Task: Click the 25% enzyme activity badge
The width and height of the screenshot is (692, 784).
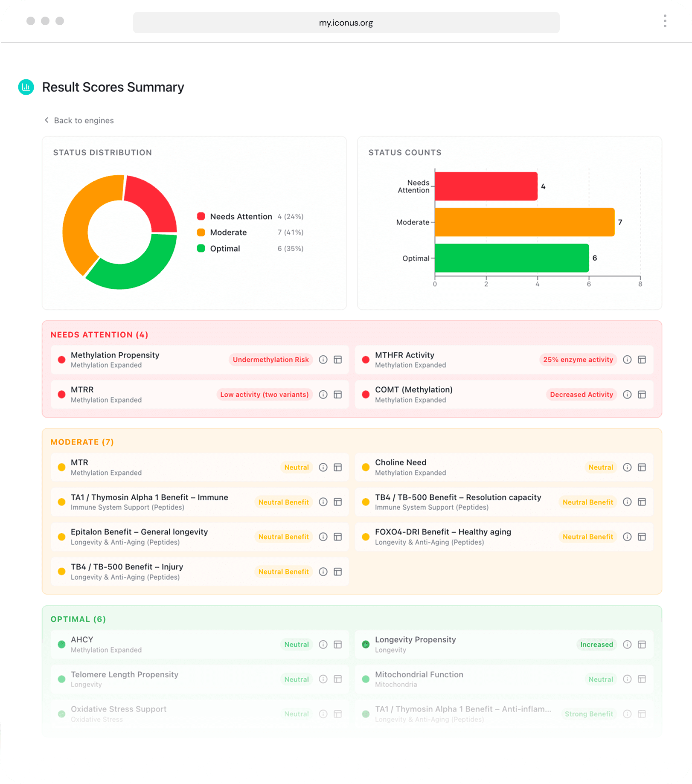Action: tap(578, 360)
